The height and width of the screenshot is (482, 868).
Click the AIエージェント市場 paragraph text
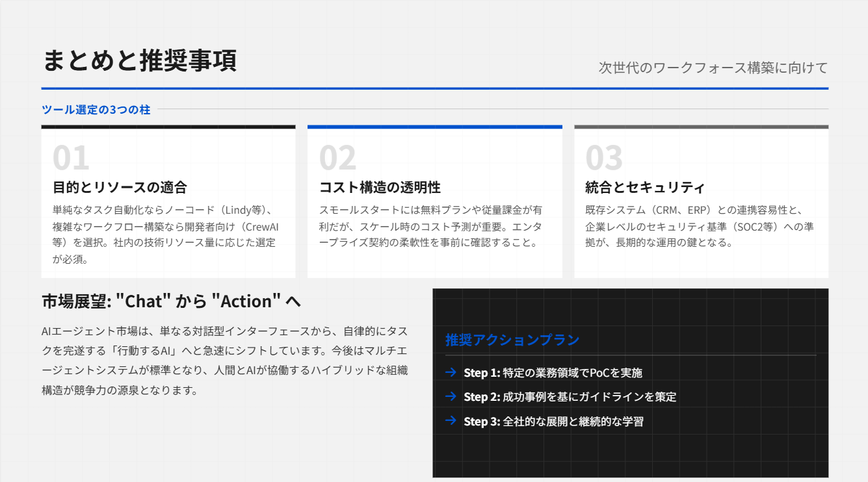[x=224, y=361]
